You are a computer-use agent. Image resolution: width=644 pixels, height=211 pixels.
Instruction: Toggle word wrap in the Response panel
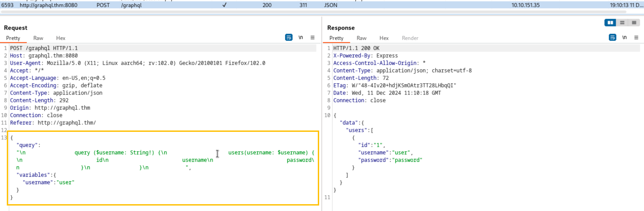(612, 38)
